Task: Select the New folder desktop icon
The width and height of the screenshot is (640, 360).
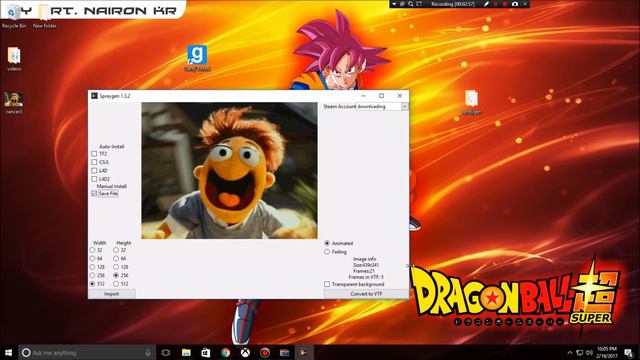Action: (44, 16)
